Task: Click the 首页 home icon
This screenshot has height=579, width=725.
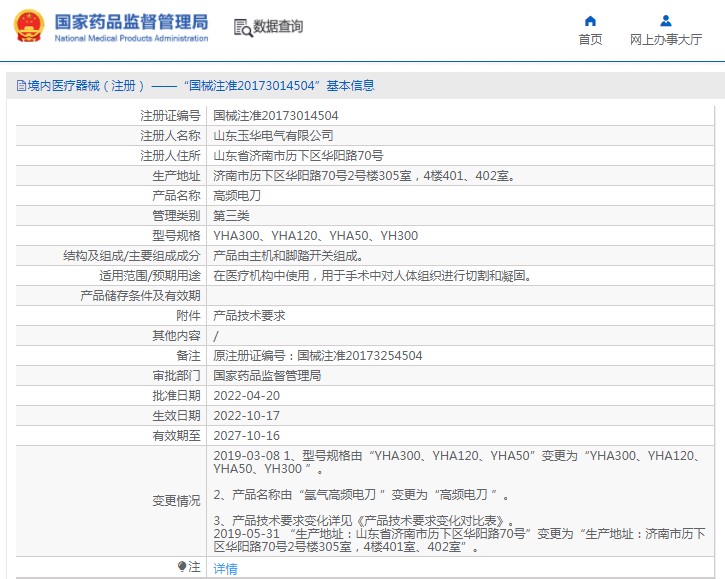Action: (590, 21)
